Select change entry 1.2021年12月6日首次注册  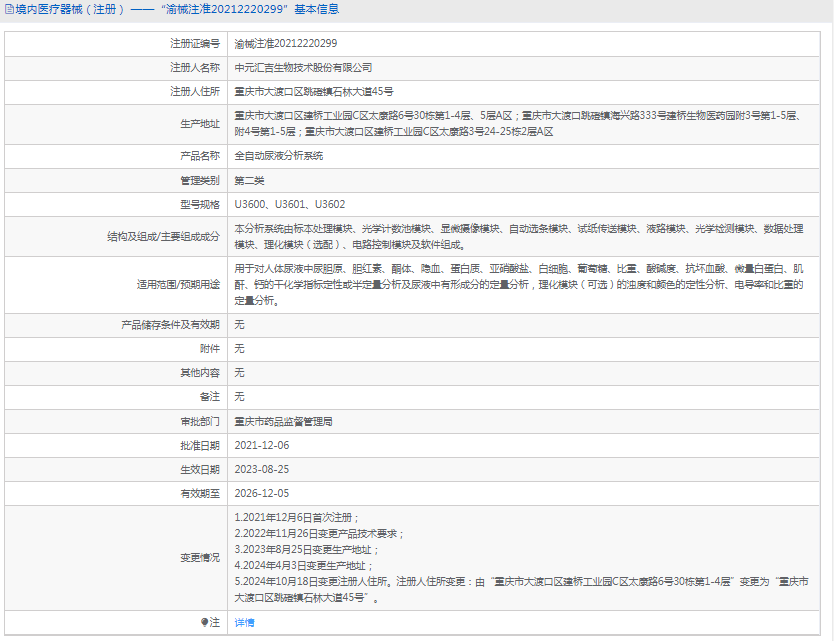pyautogui.click(x=297, y=518)
